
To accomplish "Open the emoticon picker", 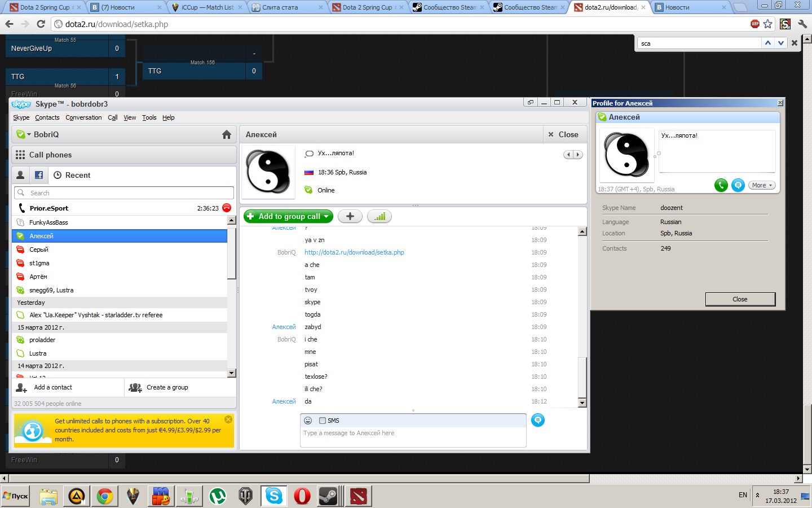I will [x=308, y=421].
